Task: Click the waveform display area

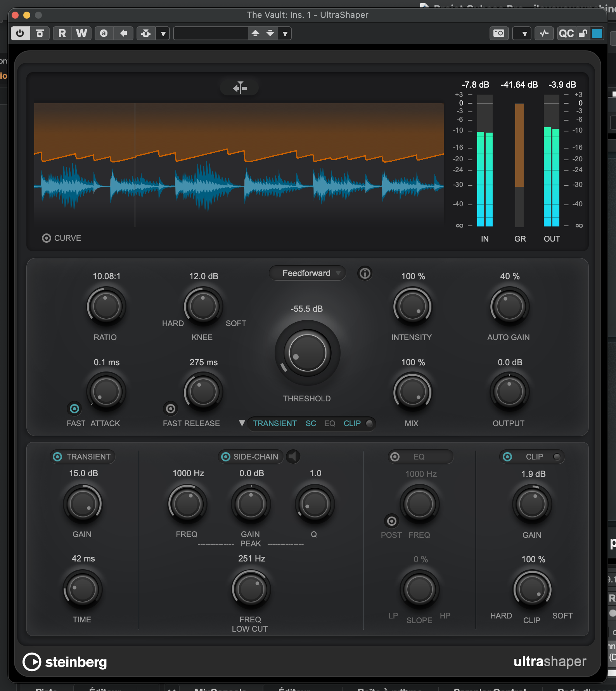Action: [x=239, y=165]
